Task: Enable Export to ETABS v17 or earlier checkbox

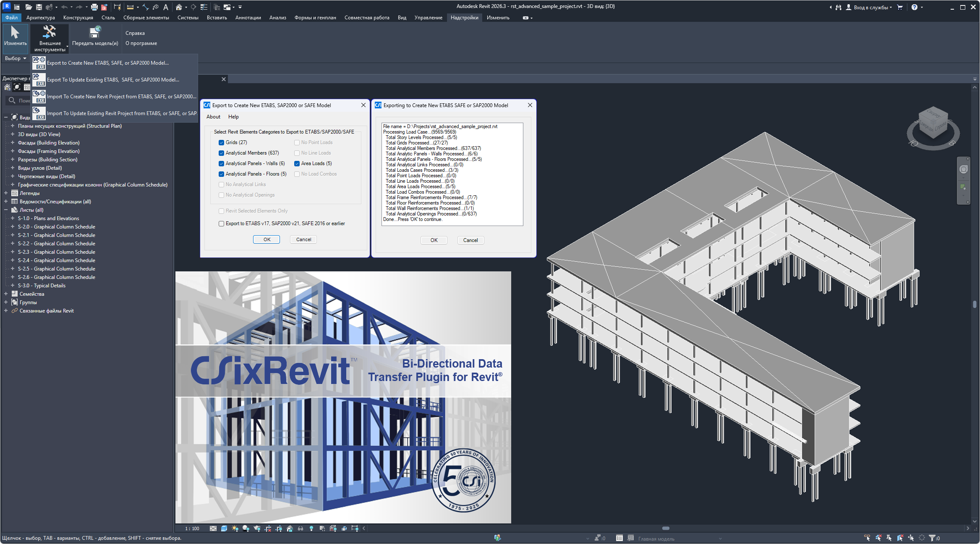Action: point(221,224)
